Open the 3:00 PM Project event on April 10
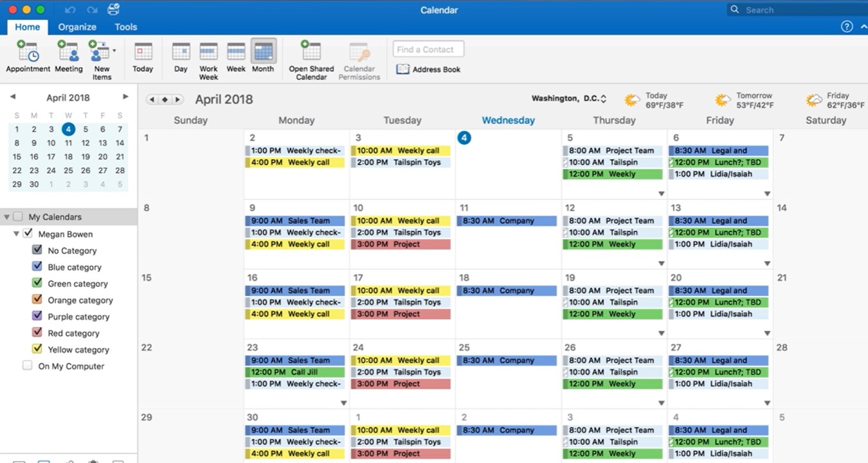 [401, 244]
